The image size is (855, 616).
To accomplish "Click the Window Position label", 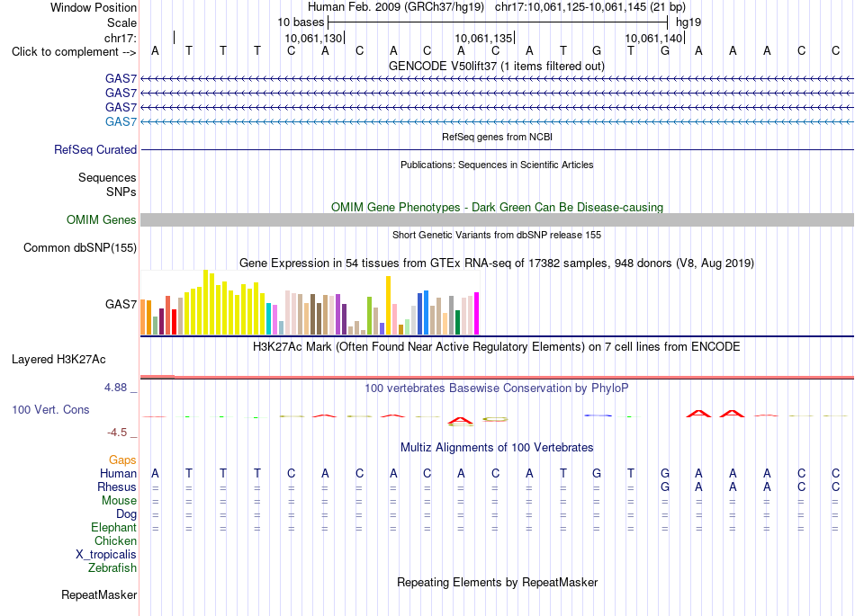I will (94, 7).
